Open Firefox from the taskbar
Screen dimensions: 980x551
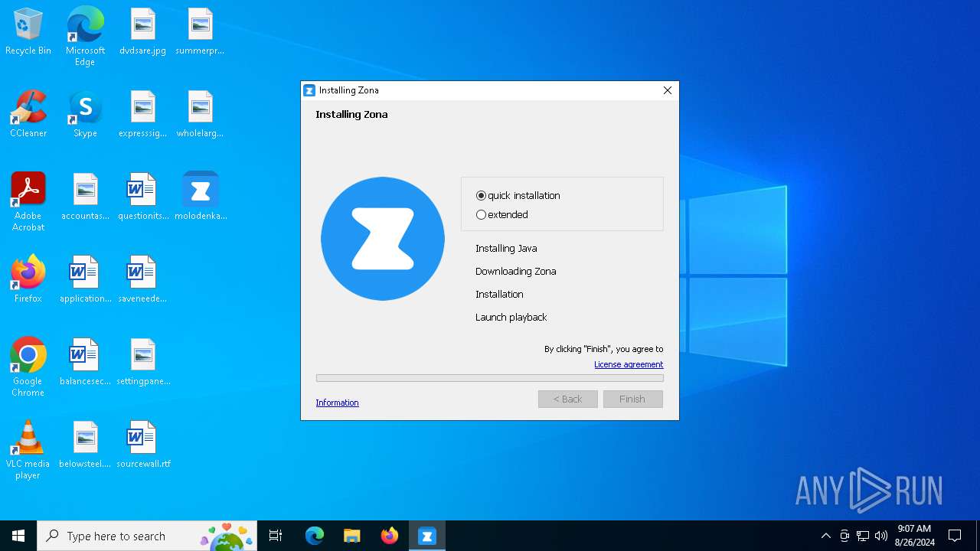[390, 536]
